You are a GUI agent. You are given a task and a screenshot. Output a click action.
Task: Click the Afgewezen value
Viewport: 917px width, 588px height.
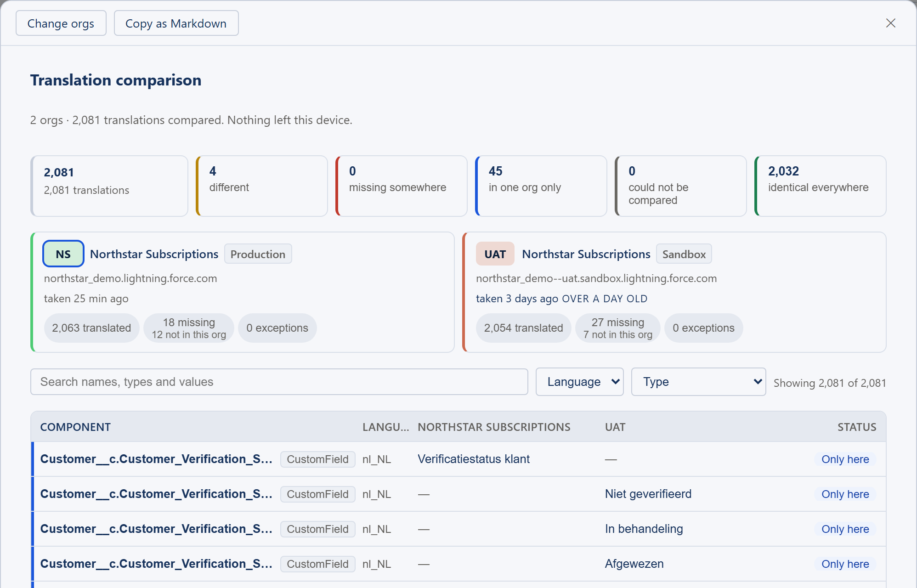[x=634, y=564]
